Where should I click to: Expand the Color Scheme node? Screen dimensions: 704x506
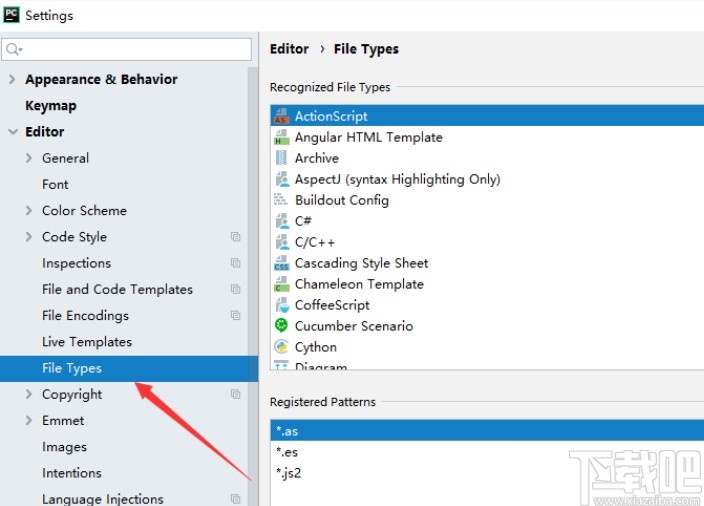click(x=29, y=211)
